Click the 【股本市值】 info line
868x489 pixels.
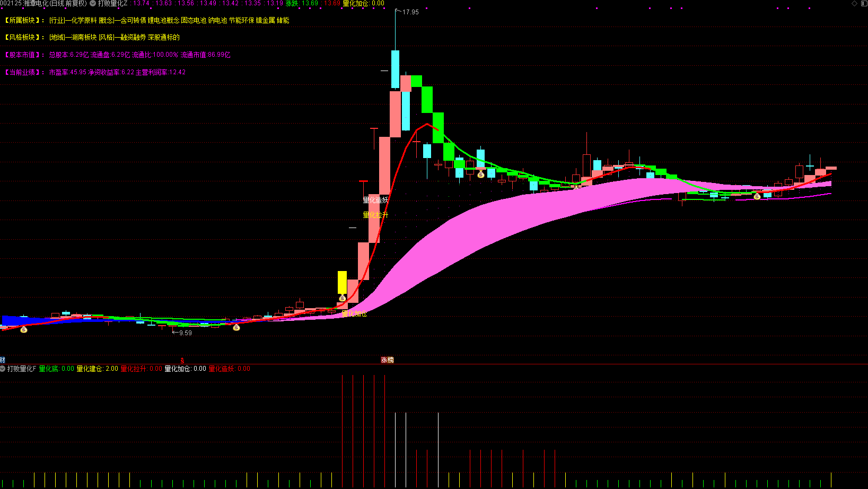[117, 55]
